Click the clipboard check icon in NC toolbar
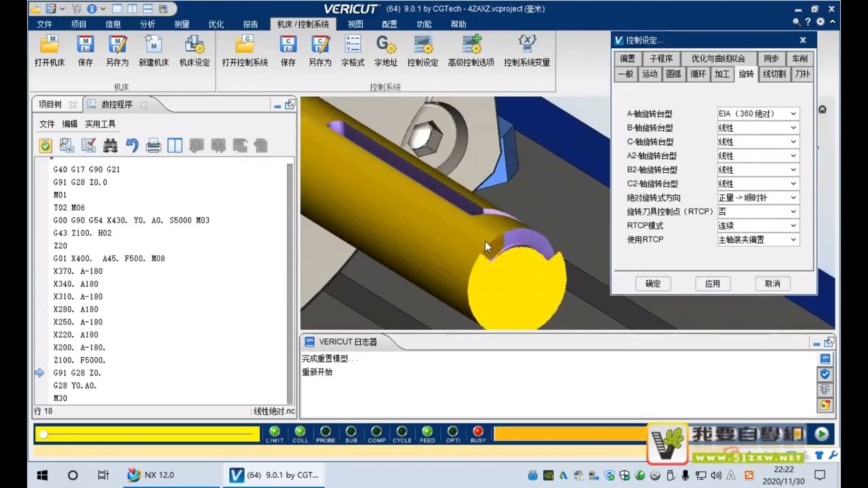 click(45, 145)
